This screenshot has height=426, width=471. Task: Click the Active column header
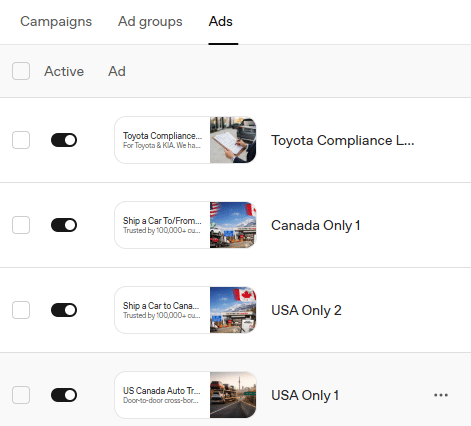coord(64,71)
